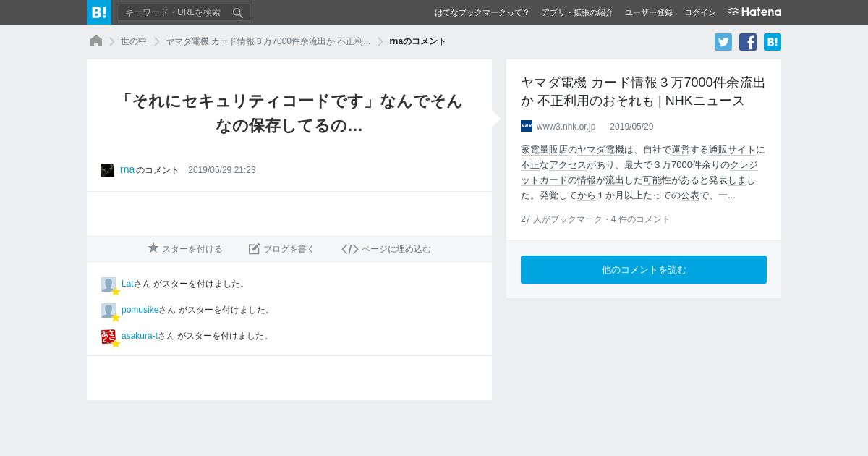This screenshot has height=456, width=868.
Task: Open pomusike user link
Action: (x=140, y=310)
